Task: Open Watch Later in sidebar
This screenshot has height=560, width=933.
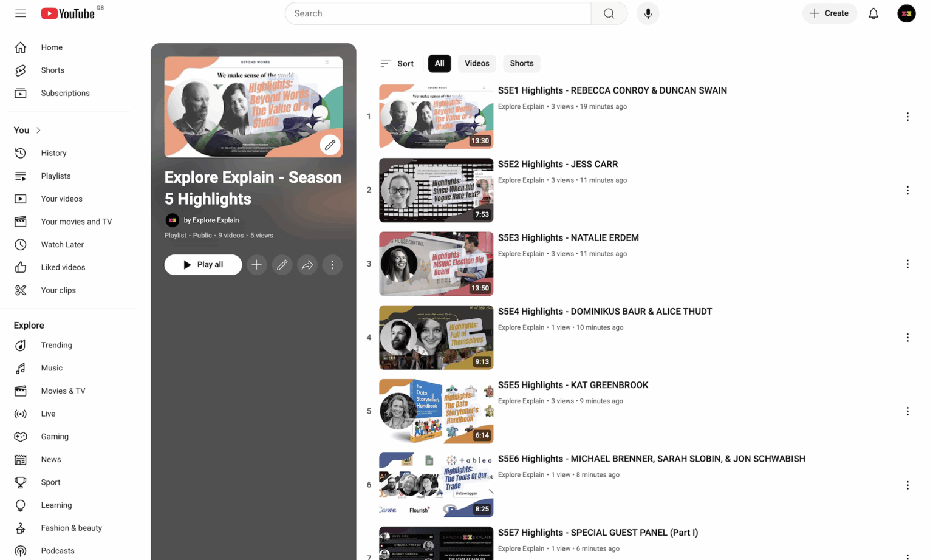Action: coord(62,244)
